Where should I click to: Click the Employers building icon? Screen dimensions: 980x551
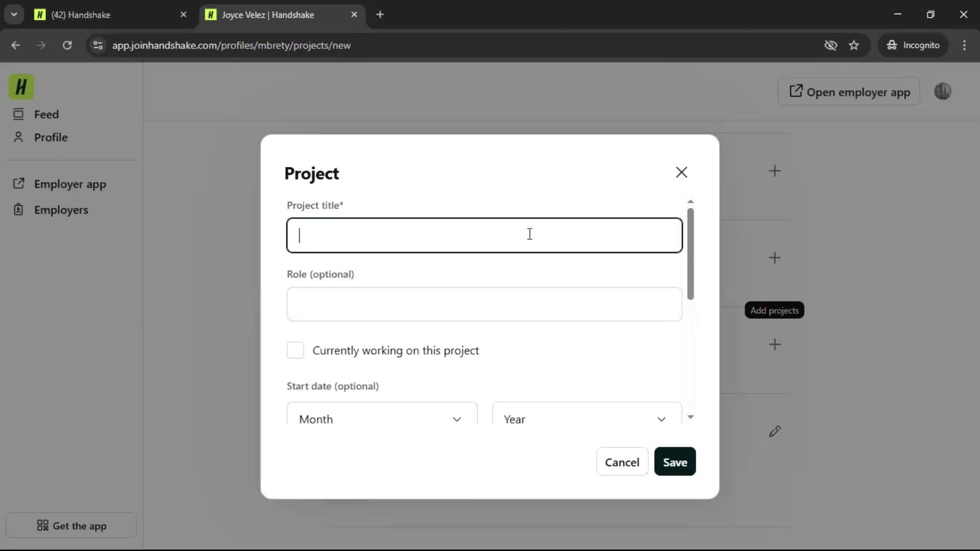point(18,210)
